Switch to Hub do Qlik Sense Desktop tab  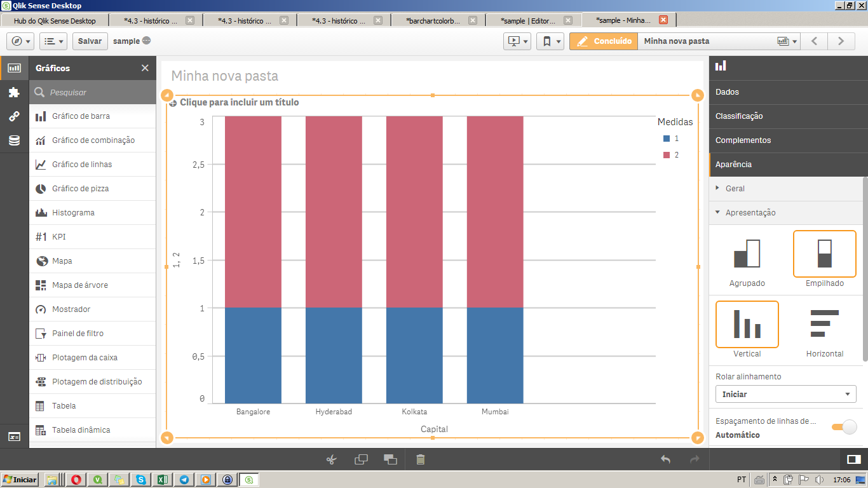[55, 20]
